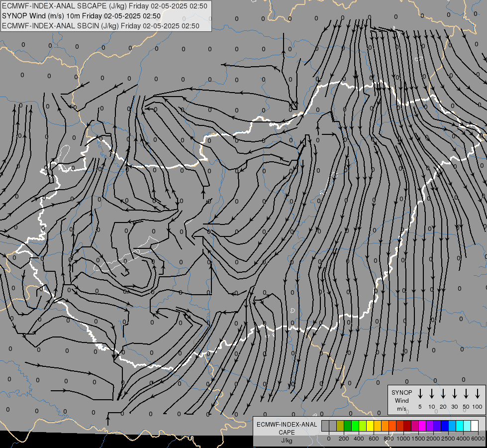Click the 200 tick label on CAPE scale
This screenshot has height=448, width=487.
click(344, 439)
